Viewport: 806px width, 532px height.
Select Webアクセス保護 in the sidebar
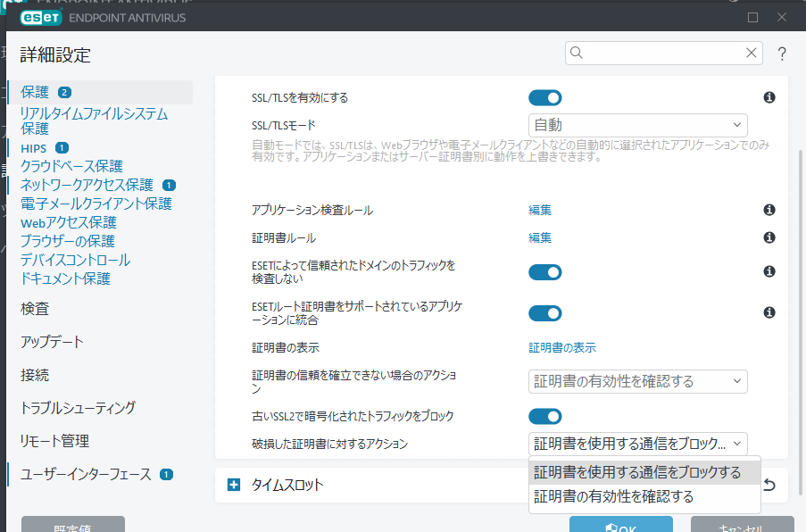click(x=69, y=222)
